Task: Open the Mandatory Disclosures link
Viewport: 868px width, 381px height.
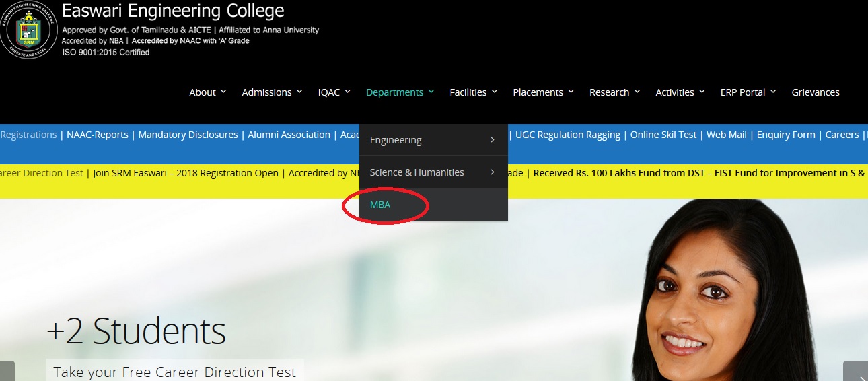Action: click(x=188, y=135)
